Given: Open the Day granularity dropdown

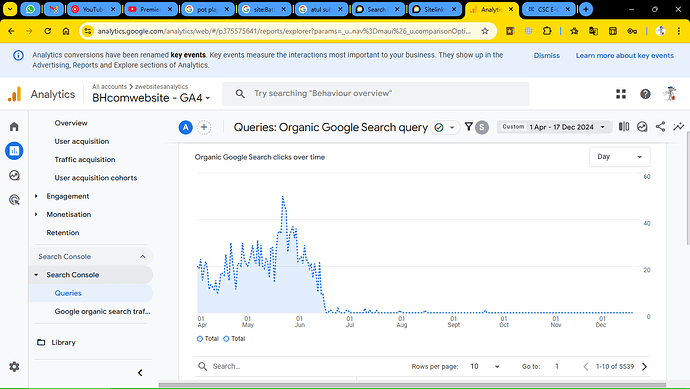Looking at the screenshot, I should tap(620, 157).
